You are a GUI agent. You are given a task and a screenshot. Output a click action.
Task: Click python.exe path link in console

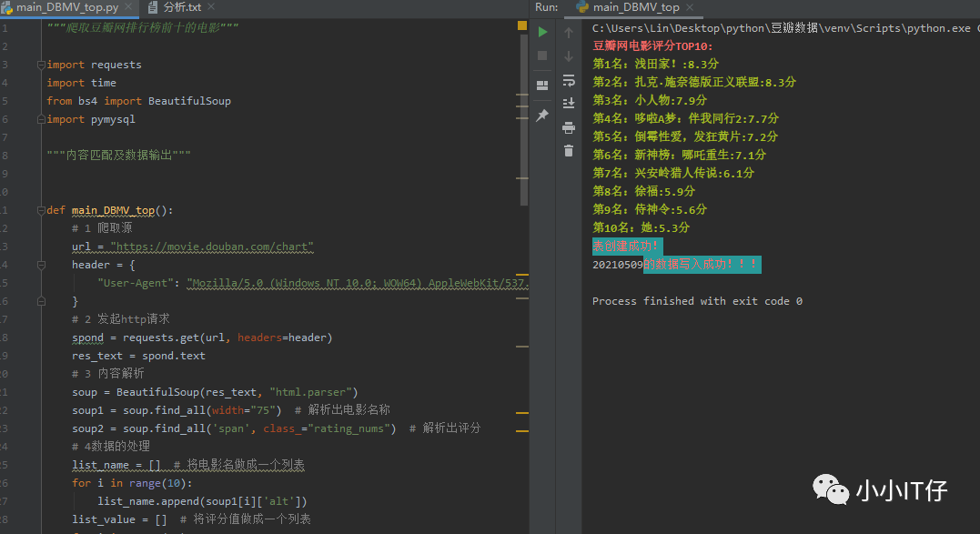pos(782,28)
